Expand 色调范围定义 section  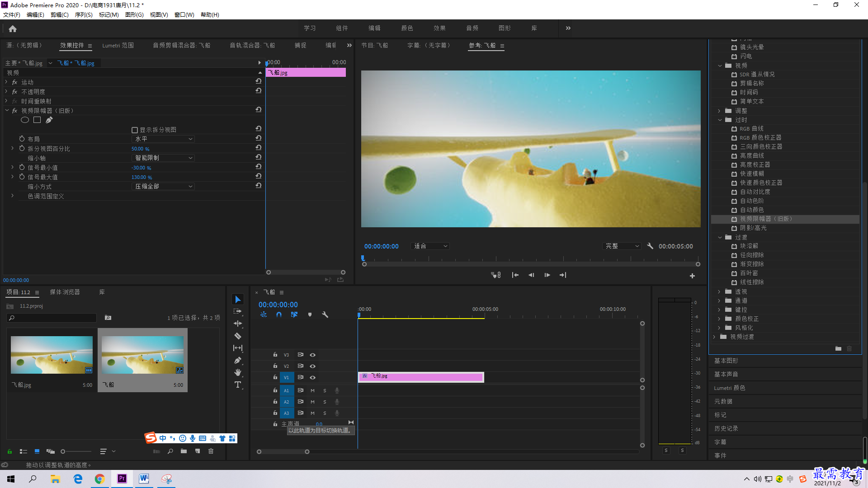[x=12, y=196]
